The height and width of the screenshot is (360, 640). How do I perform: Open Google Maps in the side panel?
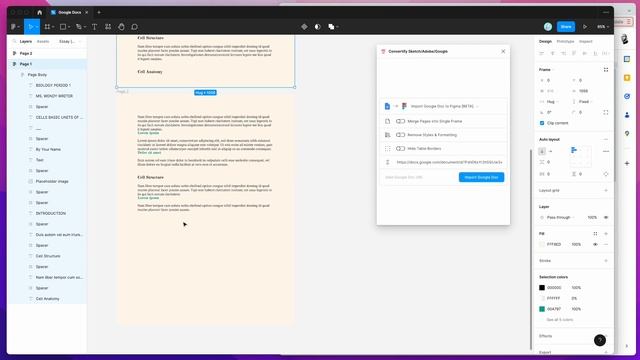(x=627, y=133)
